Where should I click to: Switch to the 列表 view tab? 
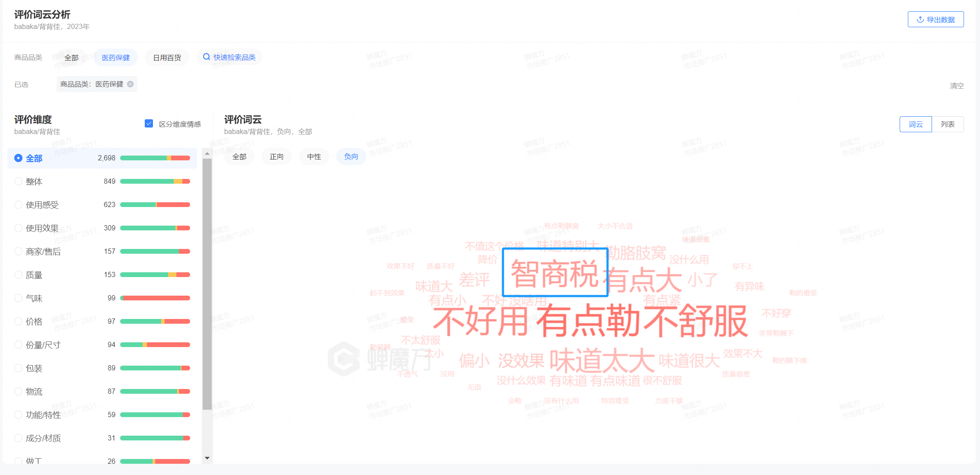coord(948,124)
